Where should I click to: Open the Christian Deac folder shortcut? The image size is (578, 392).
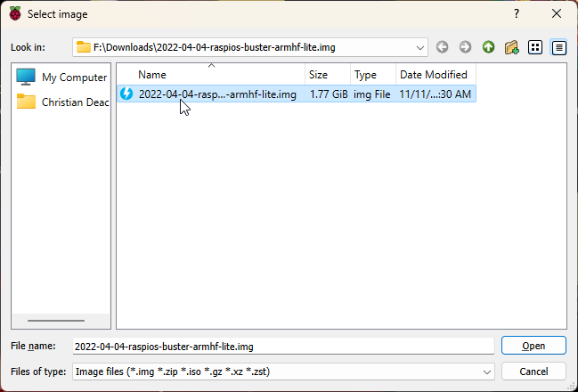click(61, 102)
